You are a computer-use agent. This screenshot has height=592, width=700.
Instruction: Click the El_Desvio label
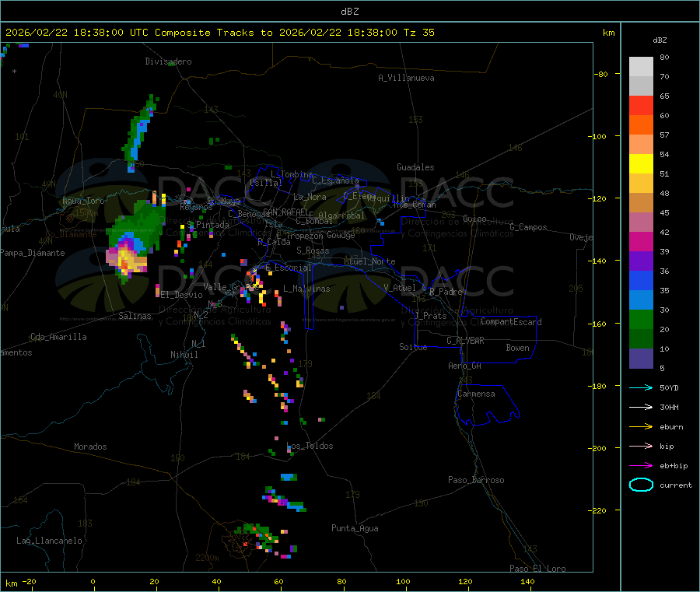click(x=182, y=295)
